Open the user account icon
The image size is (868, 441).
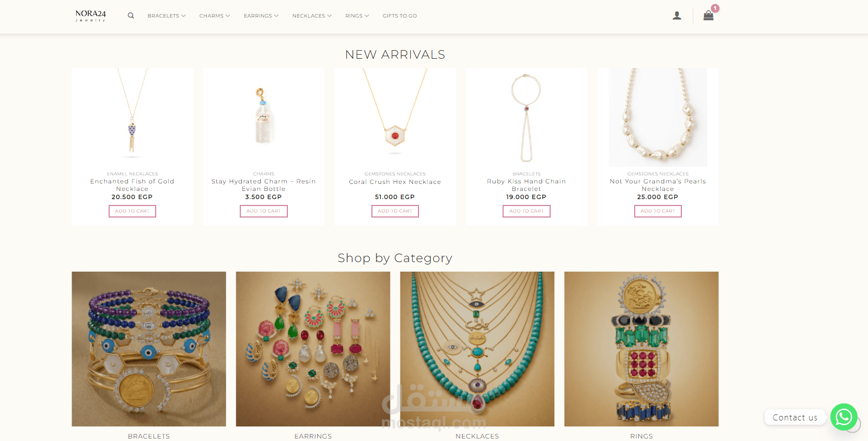pos(677,16)
